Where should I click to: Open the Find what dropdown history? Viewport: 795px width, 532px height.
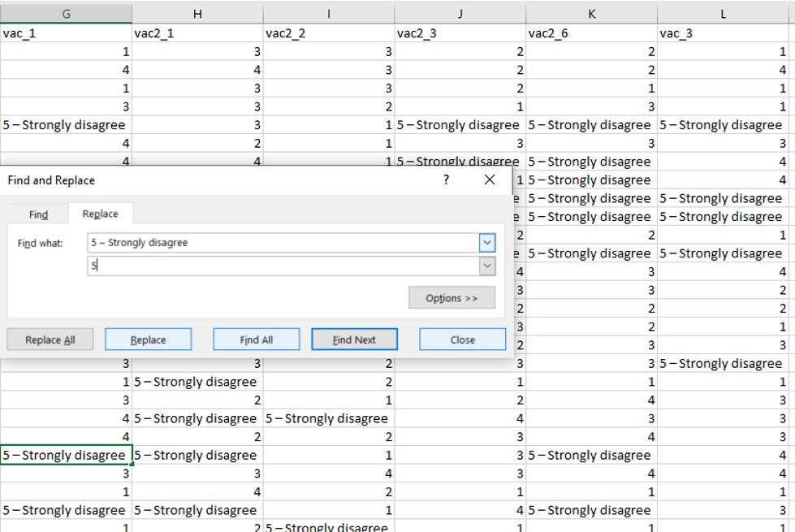(488, 242)
